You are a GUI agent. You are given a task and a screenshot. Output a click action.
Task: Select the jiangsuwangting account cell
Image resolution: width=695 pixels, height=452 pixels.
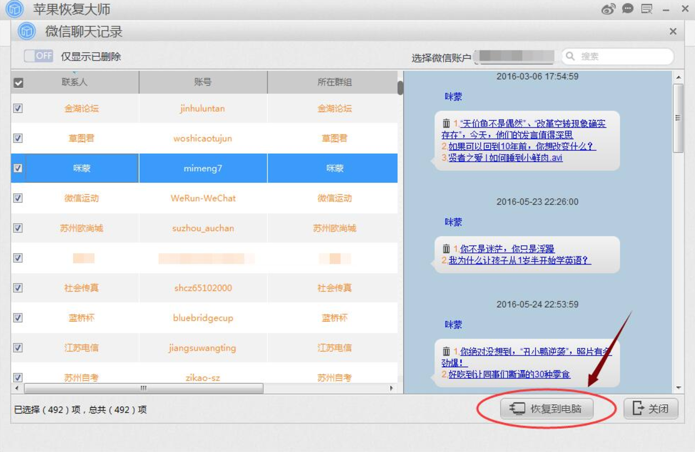(x=203, y=348)
